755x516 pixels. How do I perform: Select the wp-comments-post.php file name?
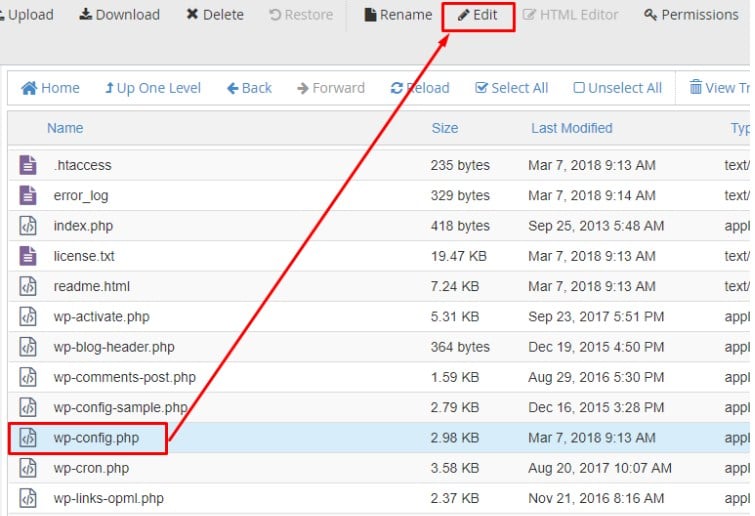click(125, 377)
